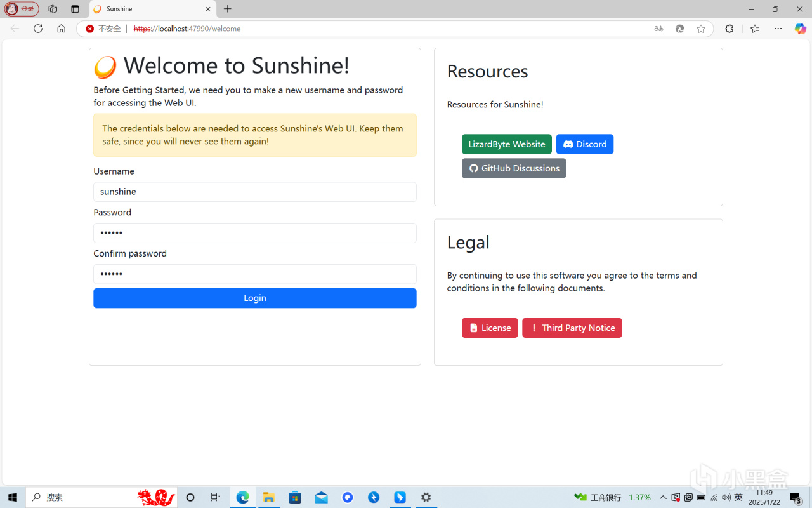
Task: Focus the Confirm password input field
Action: coord(255,274)
